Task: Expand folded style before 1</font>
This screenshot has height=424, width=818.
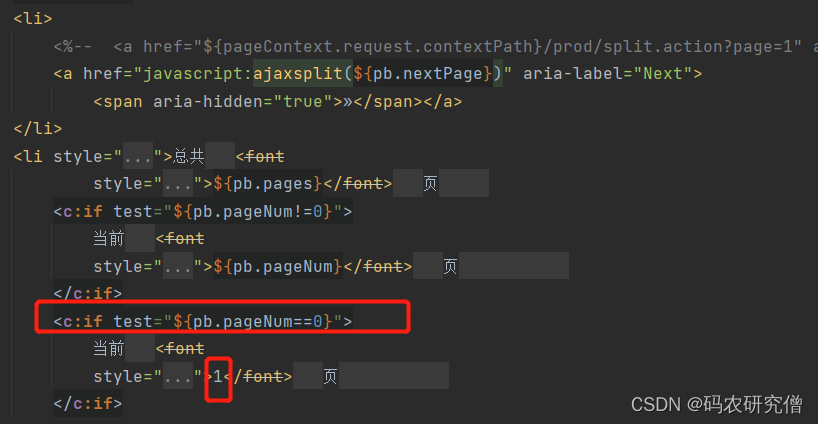Action: [178, 376]
